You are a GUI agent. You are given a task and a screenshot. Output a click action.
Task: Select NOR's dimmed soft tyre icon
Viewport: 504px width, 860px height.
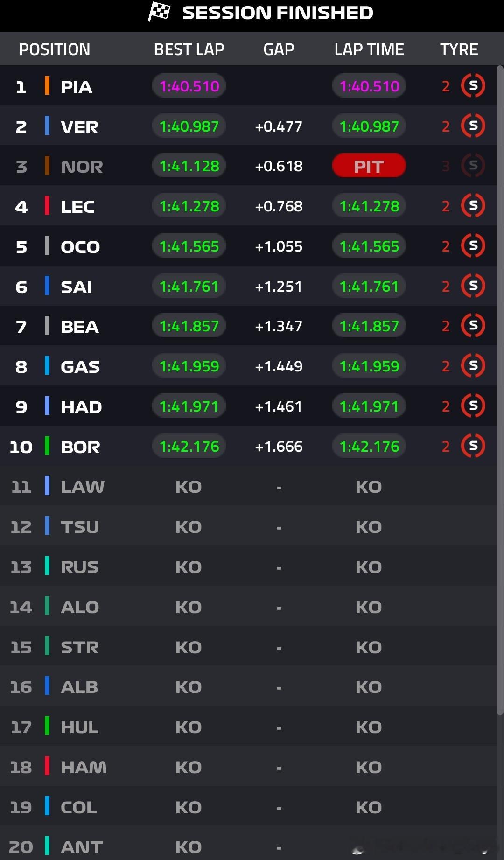click(473, 165)
